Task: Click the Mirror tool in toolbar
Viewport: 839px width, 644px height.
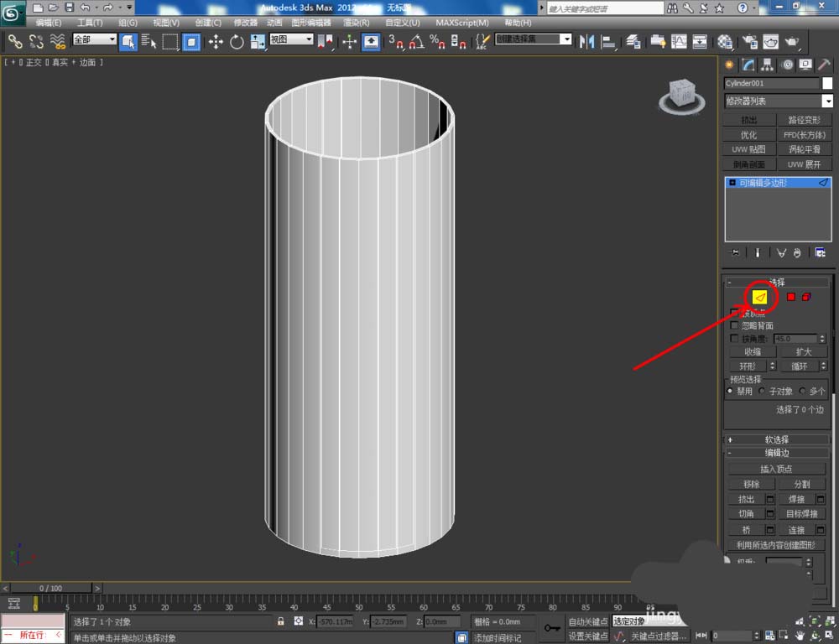Action: coord(587,41)
